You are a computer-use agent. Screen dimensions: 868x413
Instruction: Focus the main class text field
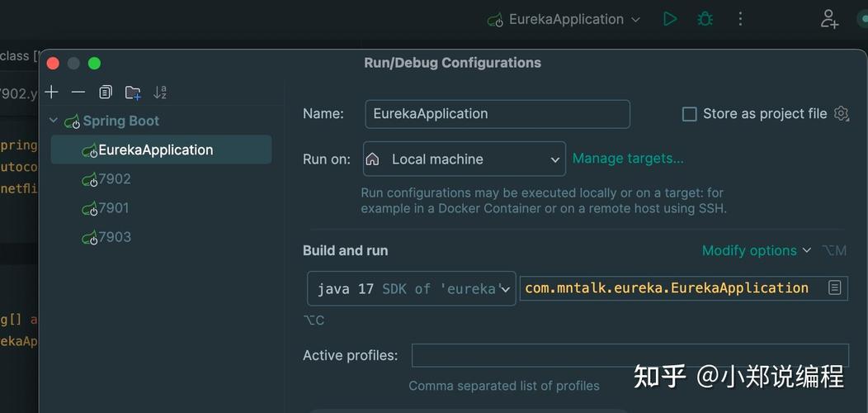[x=683, y=288]
